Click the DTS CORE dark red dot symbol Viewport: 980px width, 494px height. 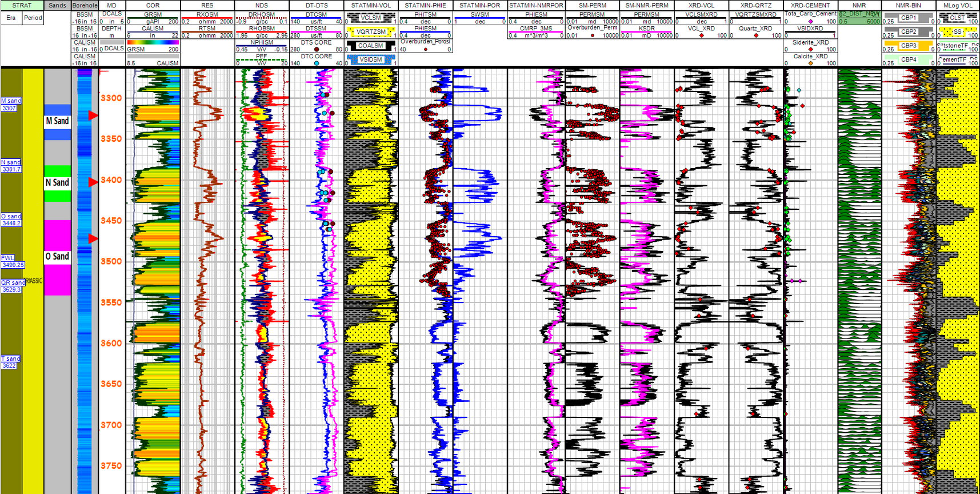click(317, 50)
